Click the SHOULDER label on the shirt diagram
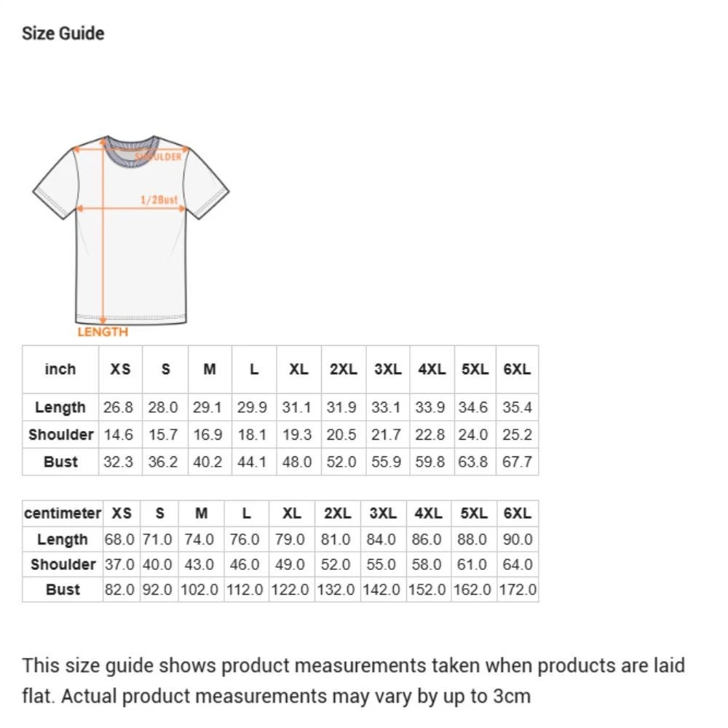Viewport: 728px width, 728px height. click(x=159, y=157)
